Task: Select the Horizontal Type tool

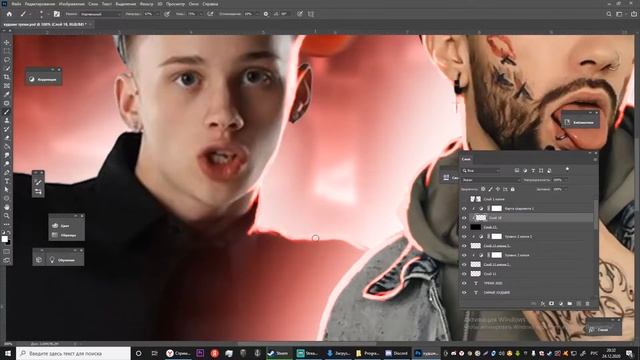Action: pyautogui.click(x=7, y=181)
